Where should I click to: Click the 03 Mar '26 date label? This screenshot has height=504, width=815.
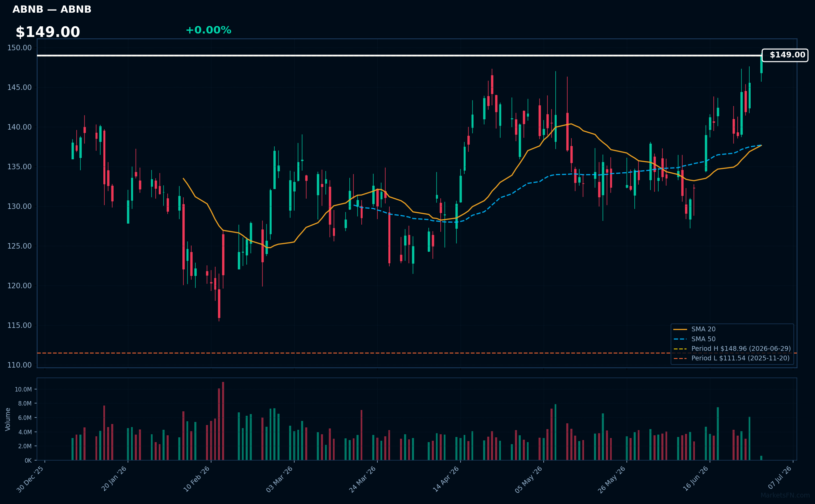[x=280, y=479]
